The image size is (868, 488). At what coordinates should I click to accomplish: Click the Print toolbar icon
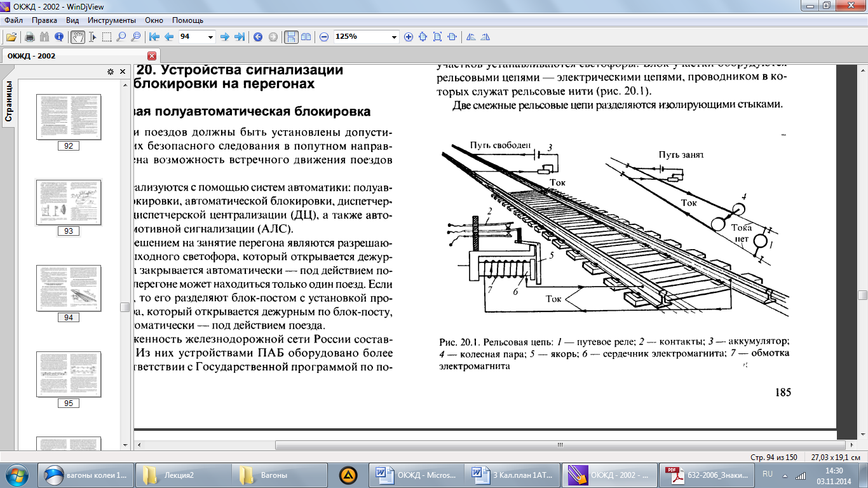click(x=29, y=37)
